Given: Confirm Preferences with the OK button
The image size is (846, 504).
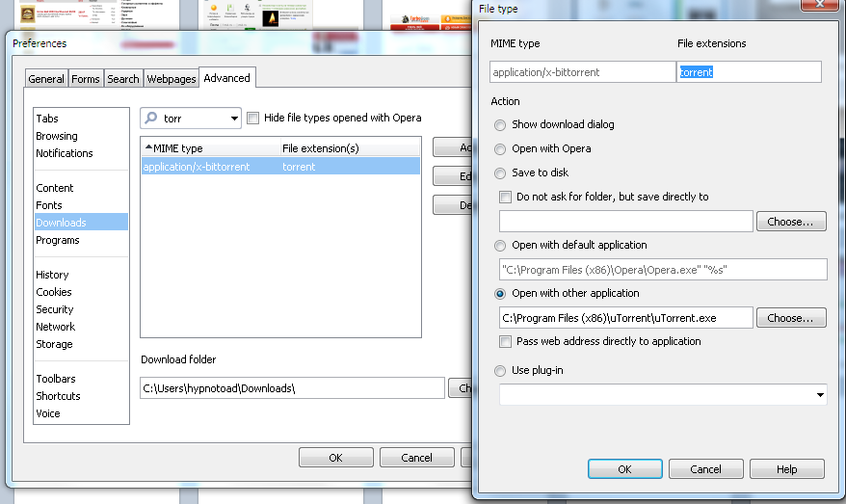Looking at the screenshot, I should (335, 458).
